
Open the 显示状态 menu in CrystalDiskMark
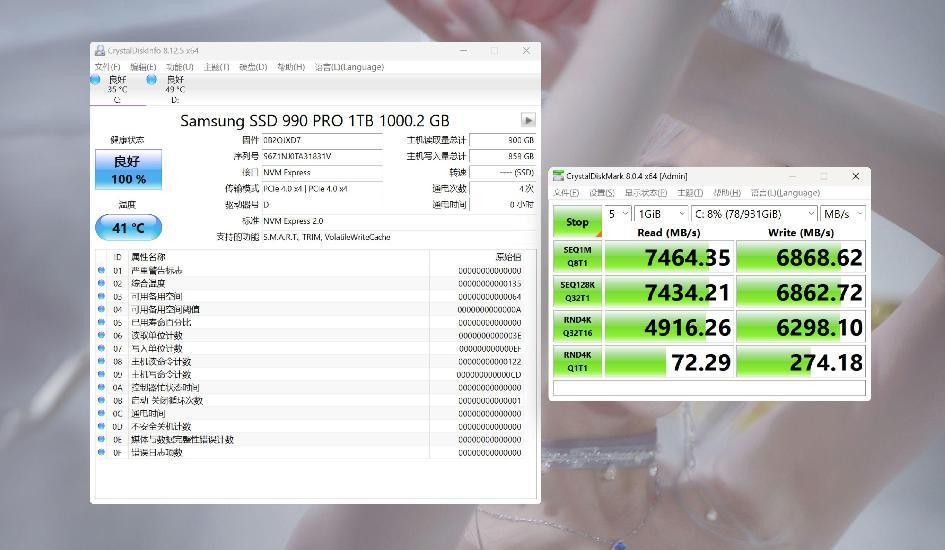[x=645, y=193]
